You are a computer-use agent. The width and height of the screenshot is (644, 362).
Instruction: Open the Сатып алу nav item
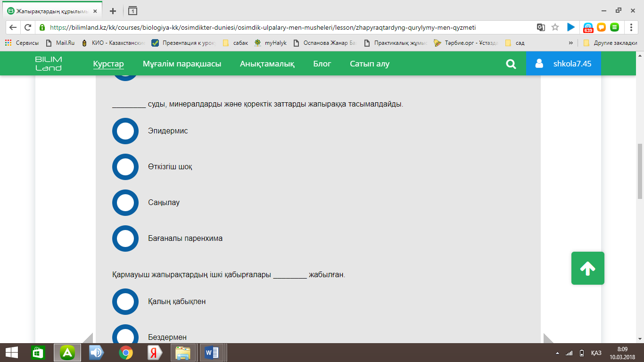pyautogui.click(x=370, y=64)
